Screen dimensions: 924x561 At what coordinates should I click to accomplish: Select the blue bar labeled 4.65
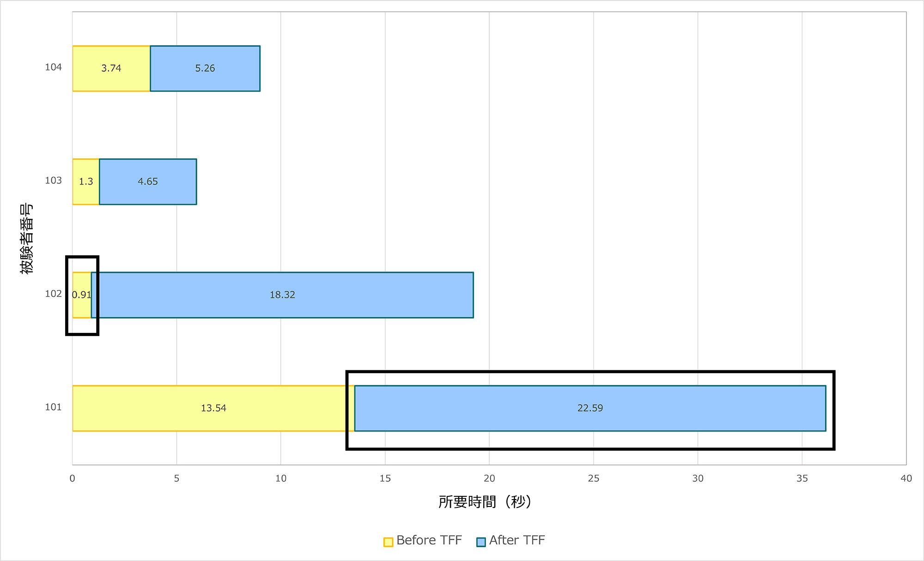click(148, 181)
